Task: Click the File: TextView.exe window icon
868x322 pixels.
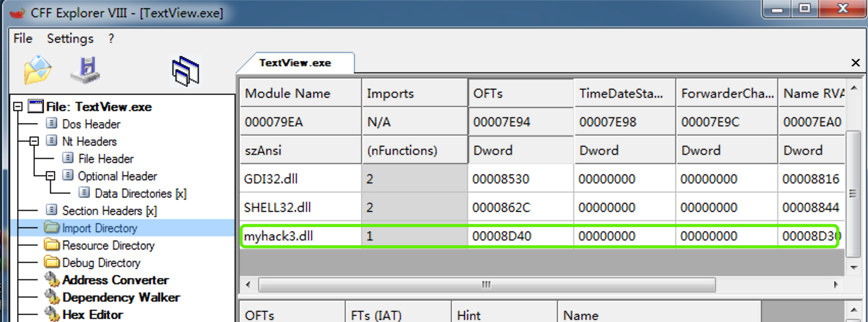Action: click(36, 106)
